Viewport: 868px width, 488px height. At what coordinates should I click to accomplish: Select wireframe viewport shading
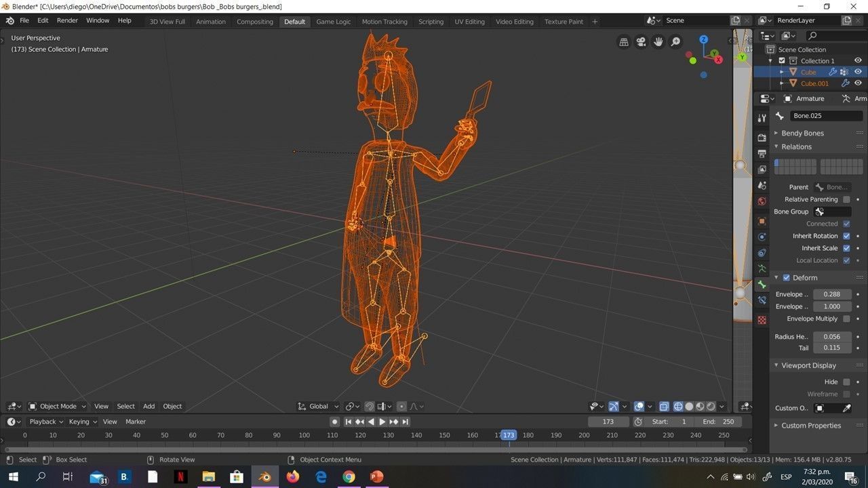(678, 407)
